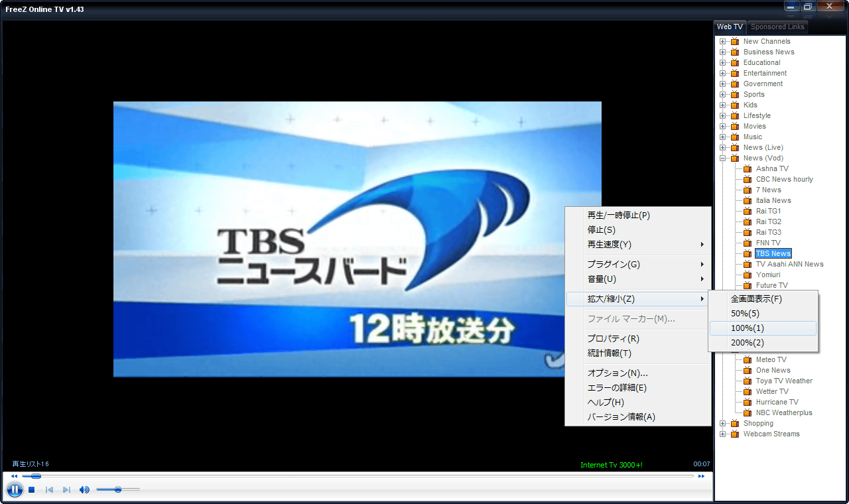Collapse the News (Vod) category

click(x=723, y=158)
